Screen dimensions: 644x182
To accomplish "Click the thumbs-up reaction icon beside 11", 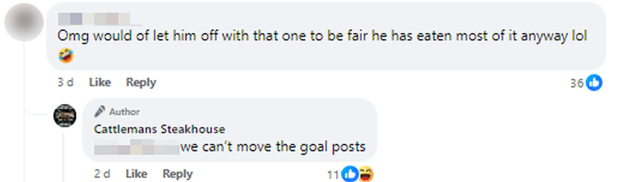I will pyautogui.click(x=350, y=174).
